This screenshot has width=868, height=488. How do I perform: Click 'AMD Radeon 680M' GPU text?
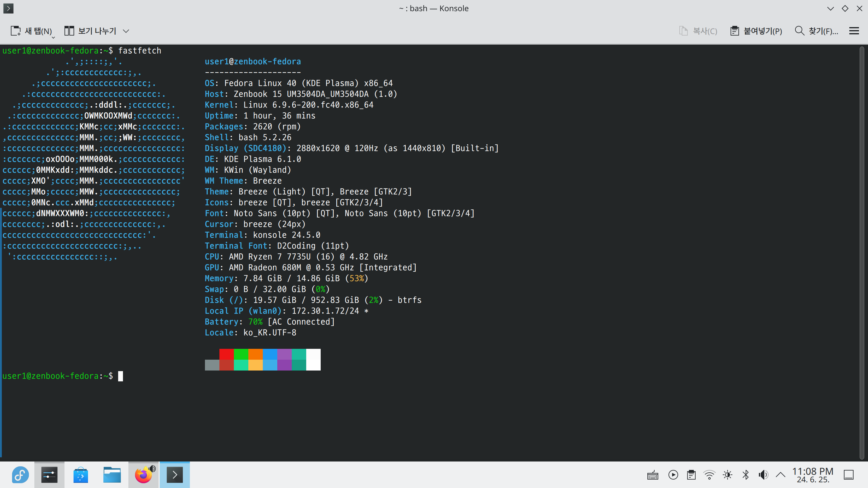tap(265, 267)
